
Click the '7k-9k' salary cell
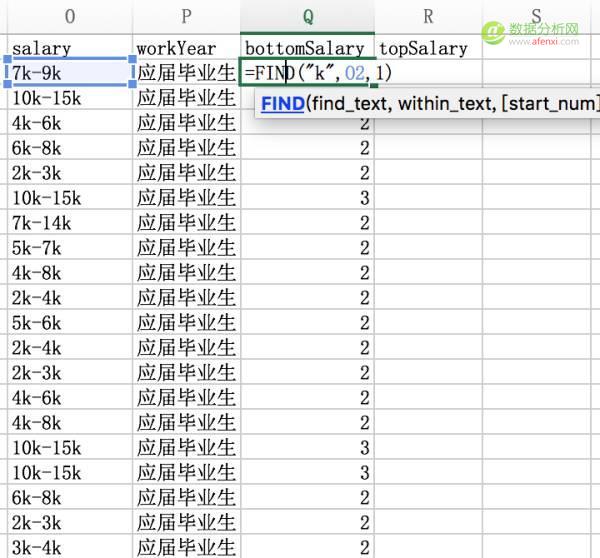tap(70, 72)
